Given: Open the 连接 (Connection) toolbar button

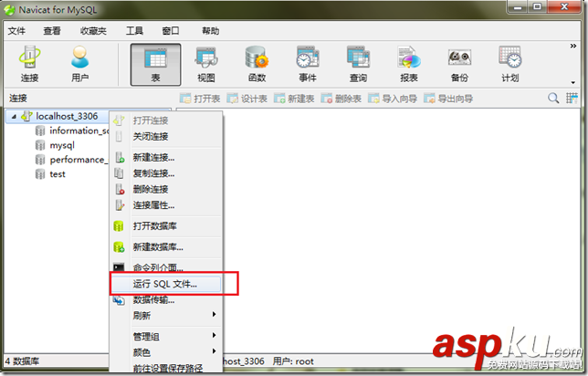Looking at the screenshot, I should [29, 64].
